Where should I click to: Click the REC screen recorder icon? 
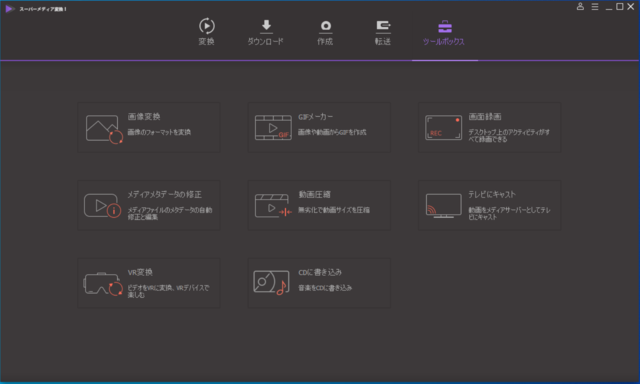(x=443, y=127)
